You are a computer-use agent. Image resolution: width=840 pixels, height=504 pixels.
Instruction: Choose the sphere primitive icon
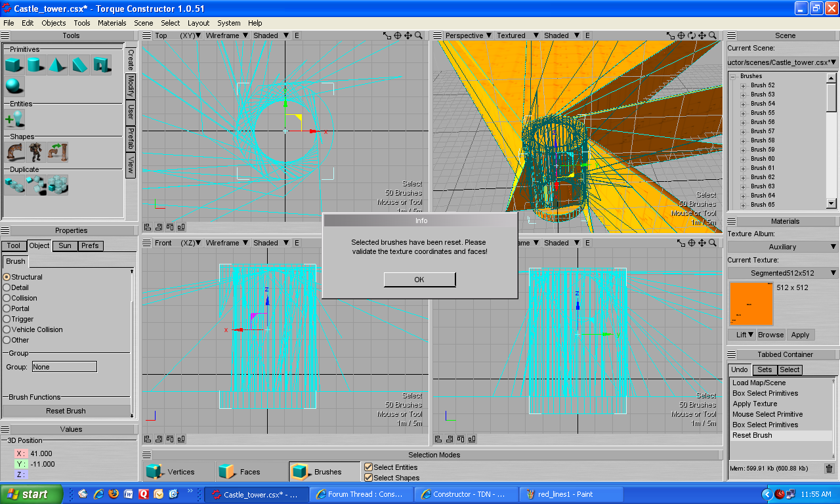14,86
